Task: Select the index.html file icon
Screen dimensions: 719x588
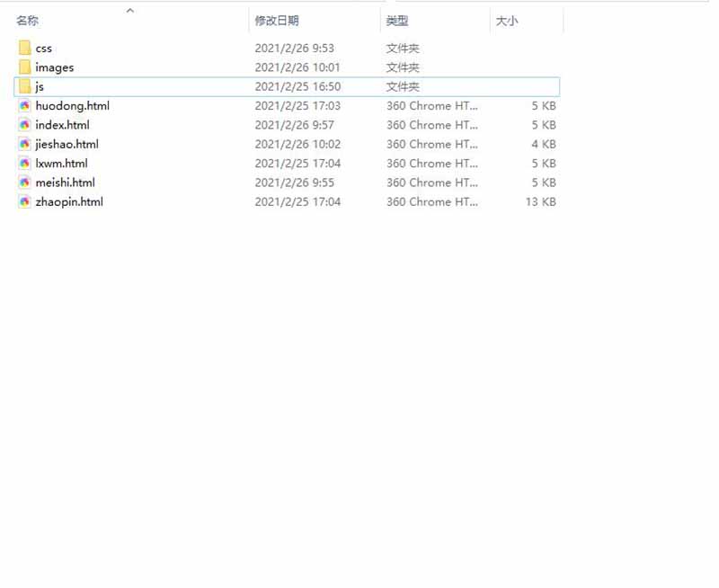Action: click(24, 125)
